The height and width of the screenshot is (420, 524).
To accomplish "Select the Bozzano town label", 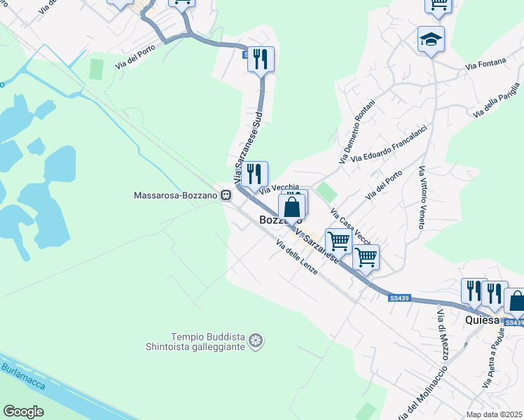I will 281,220.
